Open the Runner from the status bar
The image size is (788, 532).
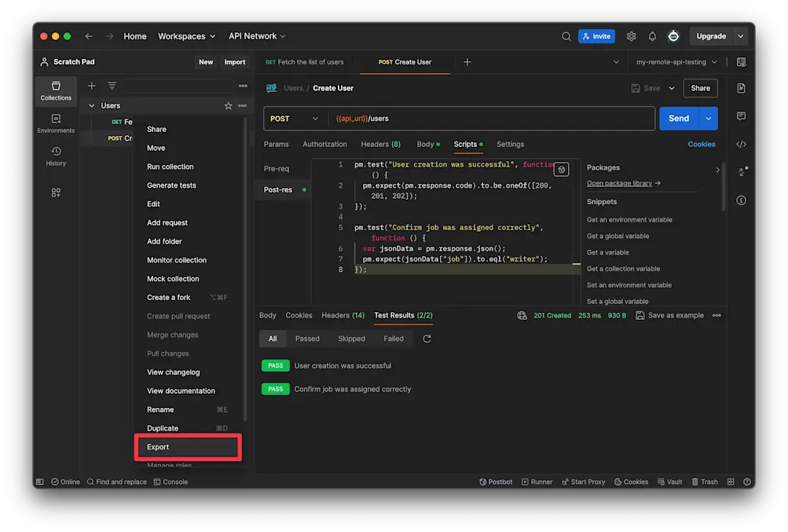537,481
